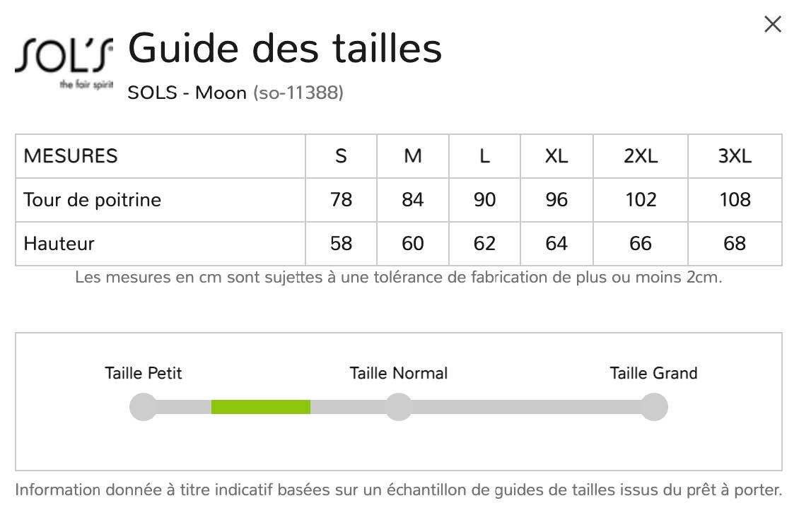This screenshot has width=799, height=532.
Task: Click the Guide des tailles title
Action: tap(285, 48)
